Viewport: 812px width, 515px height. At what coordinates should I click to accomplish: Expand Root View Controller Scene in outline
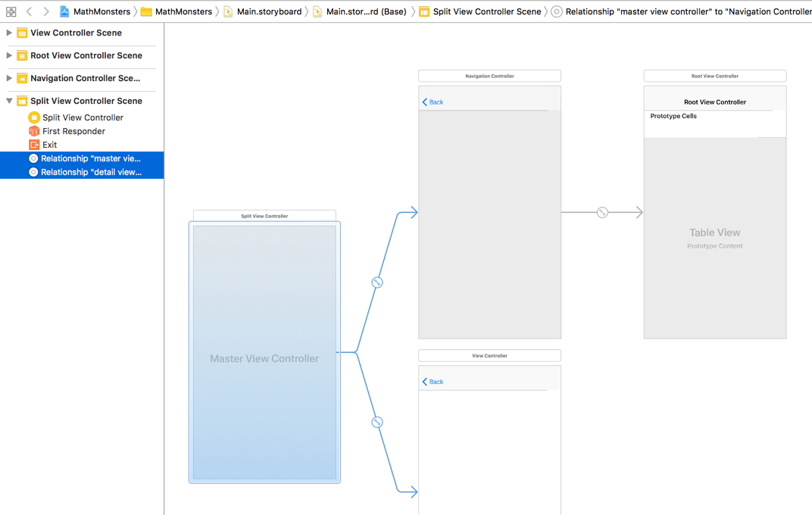click(x=9, y=55)
